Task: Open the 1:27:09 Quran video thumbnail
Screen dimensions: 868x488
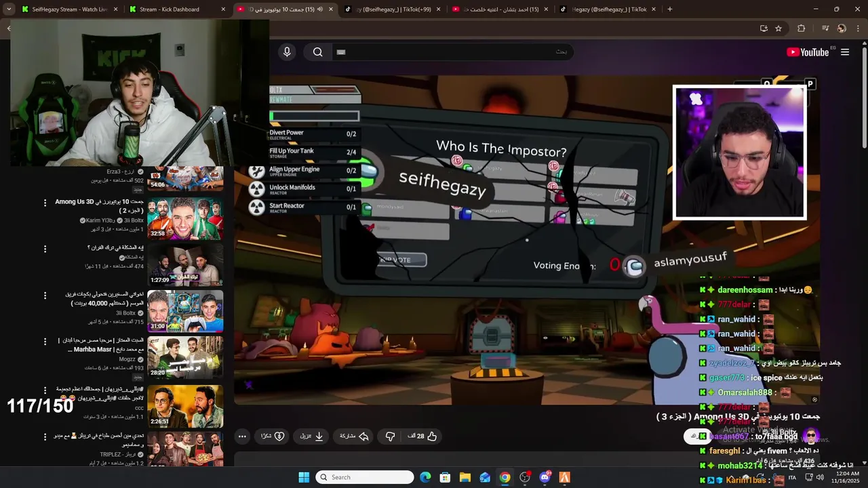Action: [x=185, y=264]
